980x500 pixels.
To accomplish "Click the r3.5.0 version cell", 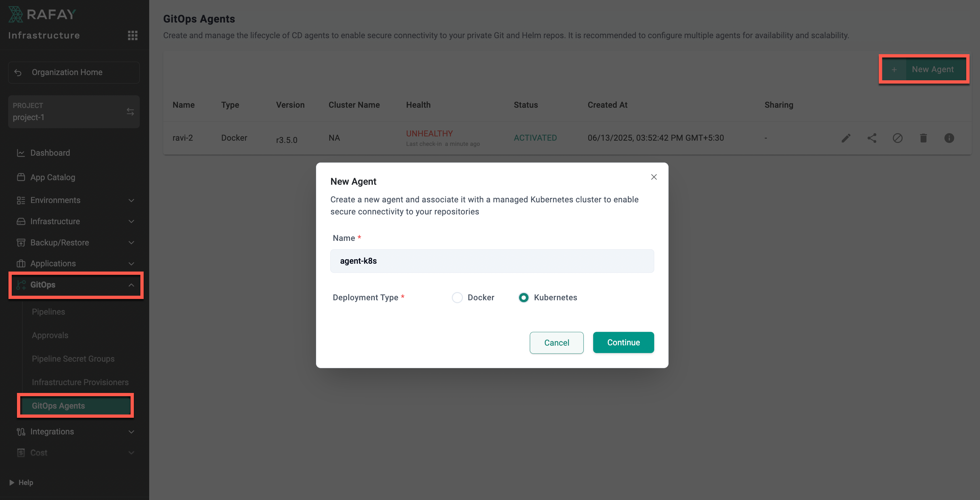I will 287,140.
